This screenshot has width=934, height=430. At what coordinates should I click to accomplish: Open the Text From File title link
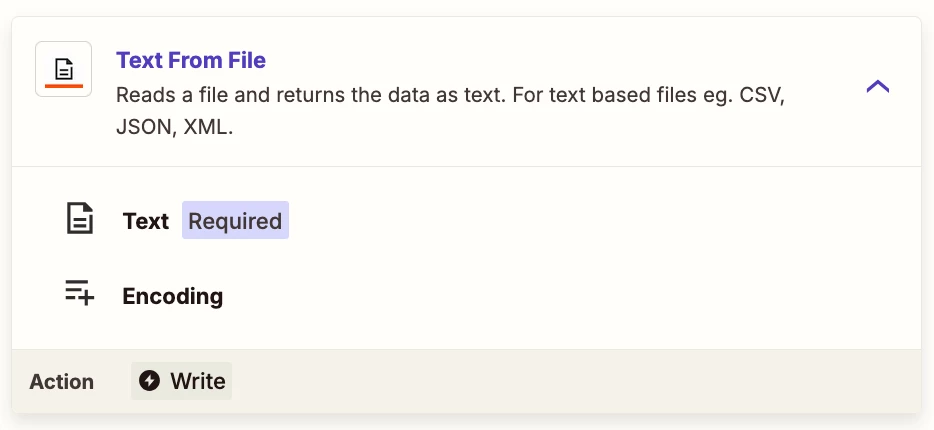click(x=191, y=60)
